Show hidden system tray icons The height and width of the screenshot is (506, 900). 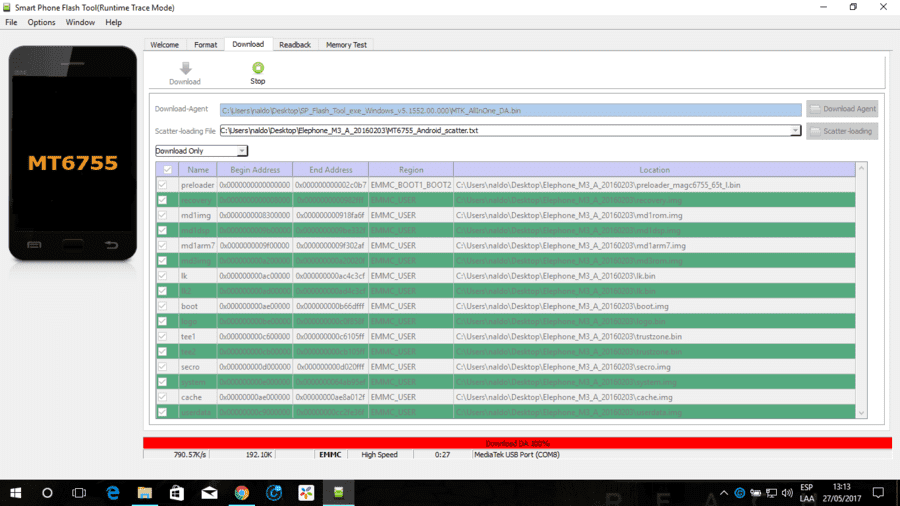click(724, 493)
